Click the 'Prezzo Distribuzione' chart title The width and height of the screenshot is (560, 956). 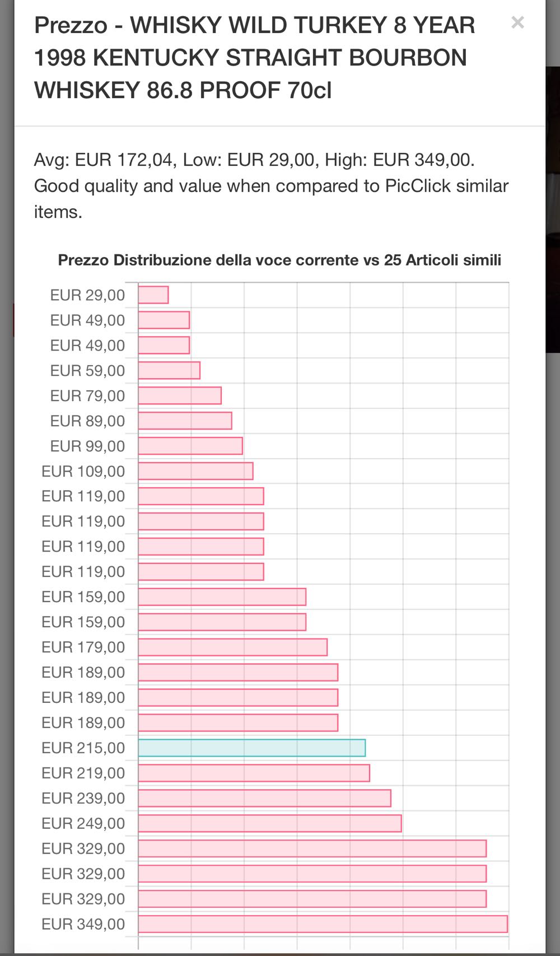(x=279, y=260)
